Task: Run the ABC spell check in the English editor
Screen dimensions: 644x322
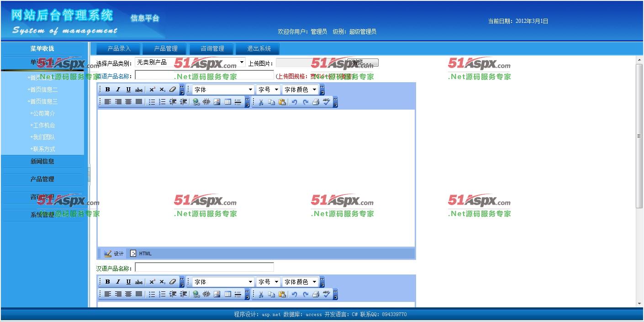Action: tap(326, 102)
